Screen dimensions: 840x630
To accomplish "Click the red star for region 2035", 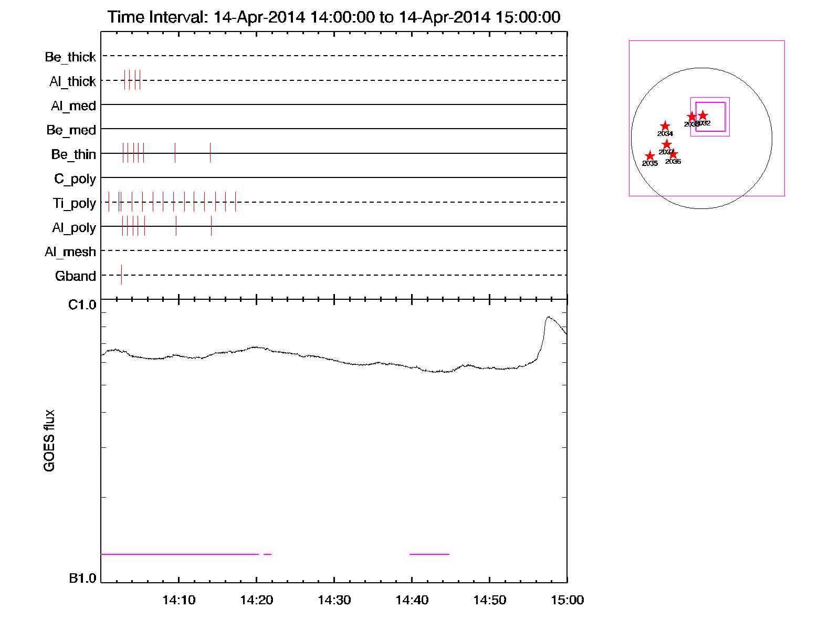I will pos(650,156).
